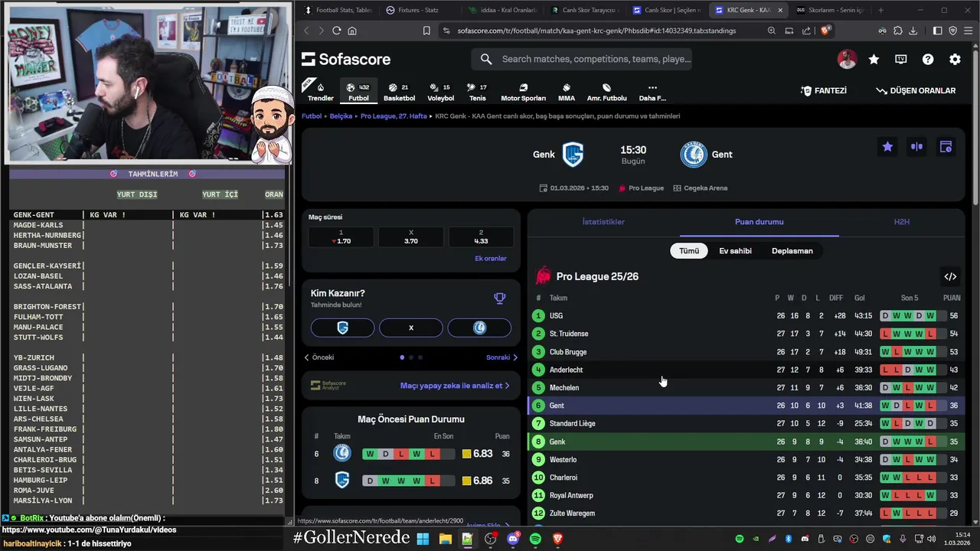980x551 pixels.
Task: Open the Ek oranlar link
Action: click(x=491, y=259)
